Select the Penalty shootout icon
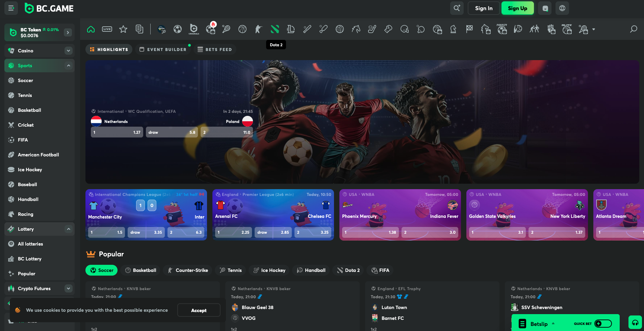The height and width of the screenshot is (331, 644). pyautogui.click(x=502, y=29)
